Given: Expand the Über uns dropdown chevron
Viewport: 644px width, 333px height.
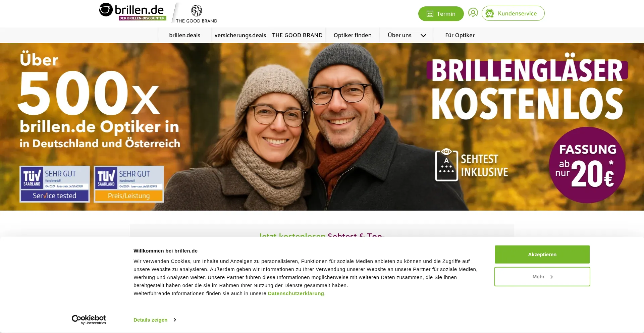Looking at the screenshot, I should 423,36.
